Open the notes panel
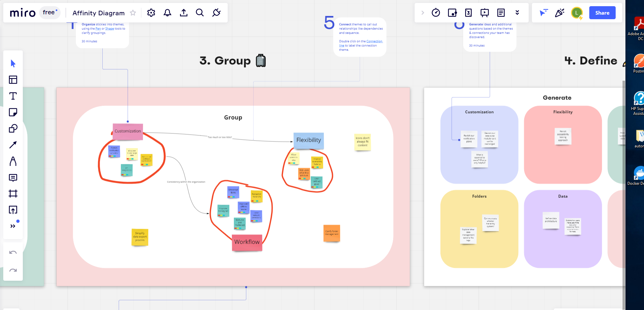The image size is (644, 310). [x=501, y=13]
